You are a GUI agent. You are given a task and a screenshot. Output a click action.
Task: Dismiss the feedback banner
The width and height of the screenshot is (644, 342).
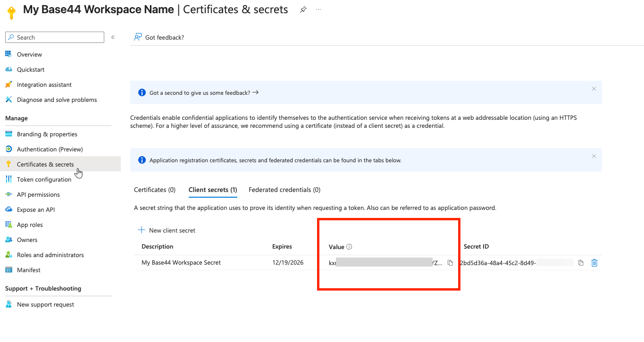[x=594, y=89]
